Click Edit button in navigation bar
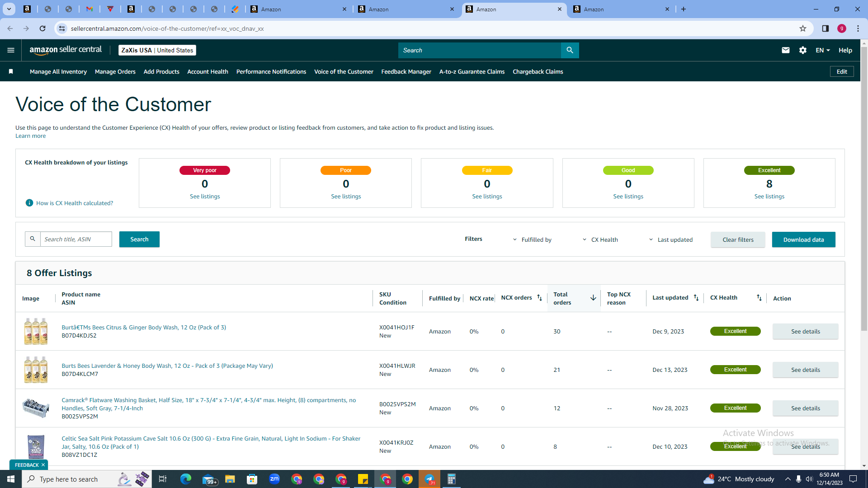 pos(842,71)
